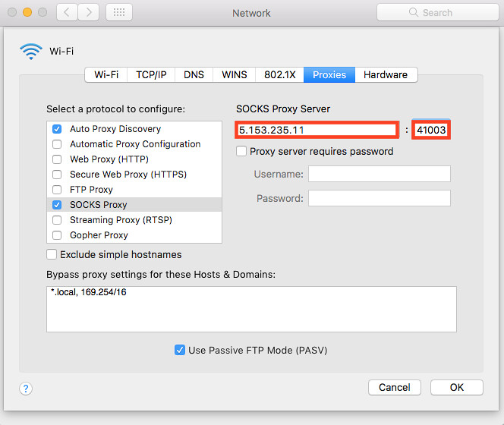504x425 pixels.
Task: Select Web Proxy (HTTP) row label
Action: [x=109, y=159]
